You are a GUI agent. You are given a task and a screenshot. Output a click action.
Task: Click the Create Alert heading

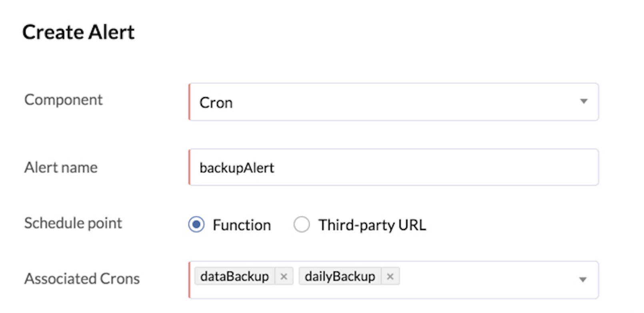click(x=79, y=32)
